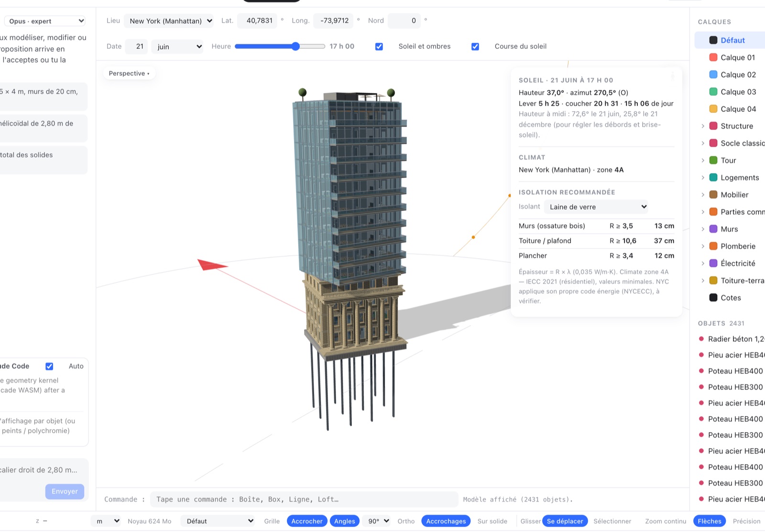Enable the Glisser mode
The width and height of the screenshot is (765, 532).
pos(531,521)
